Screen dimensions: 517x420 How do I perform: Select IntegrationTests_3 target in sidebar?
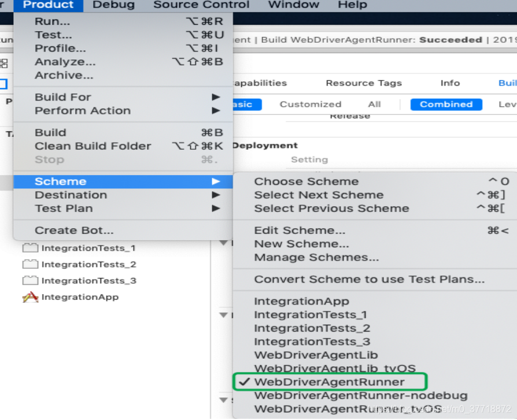[x=88, y=281]
